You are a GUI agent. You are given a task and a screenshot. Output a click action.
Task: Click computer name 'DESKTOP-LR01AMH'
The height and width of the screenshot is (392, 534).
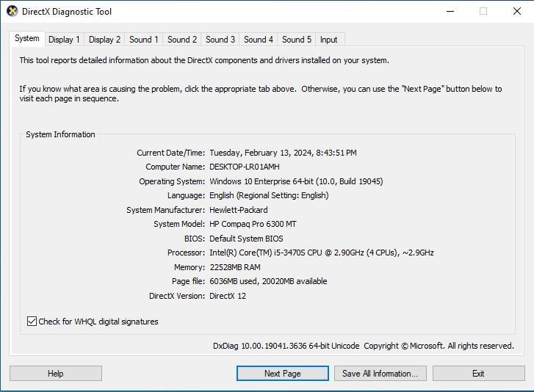click(x=245, y=167)
